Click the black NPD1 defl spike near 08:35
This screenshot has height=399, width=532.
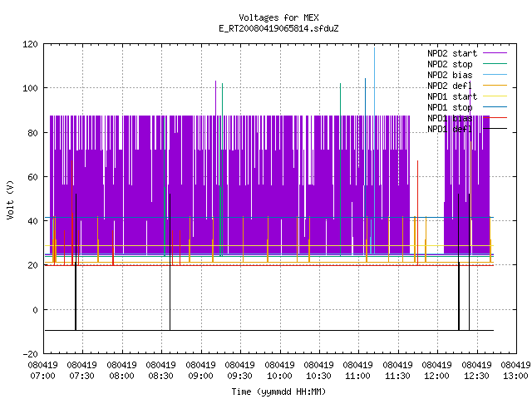coord(170,261)
